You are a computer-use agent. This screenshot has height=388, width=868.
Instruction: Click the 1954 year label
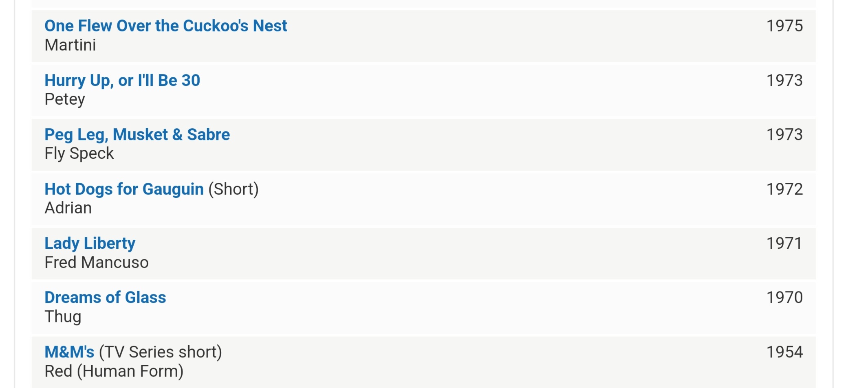point(784,352)
